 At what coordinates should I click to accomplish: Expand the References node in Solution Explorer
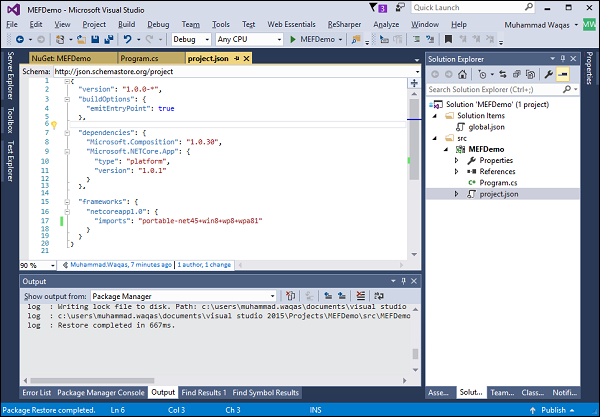[x=458, y=171]
